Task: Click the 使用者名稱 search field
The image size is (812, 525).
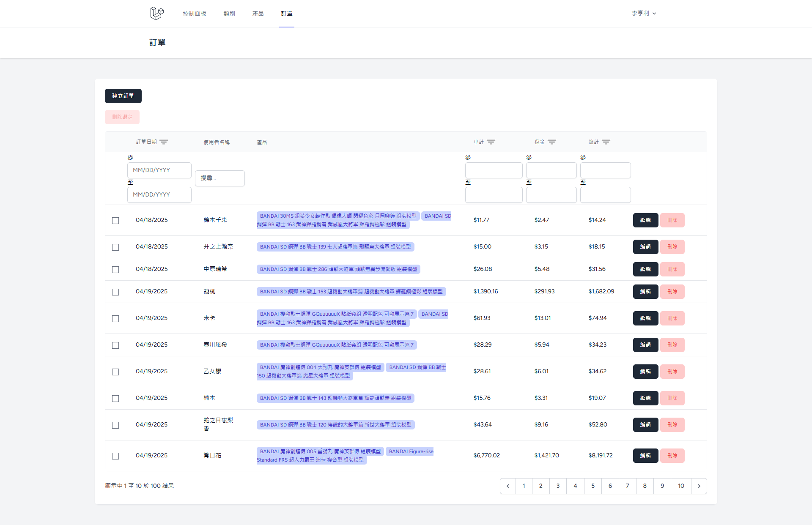Action: click(220, 178)
